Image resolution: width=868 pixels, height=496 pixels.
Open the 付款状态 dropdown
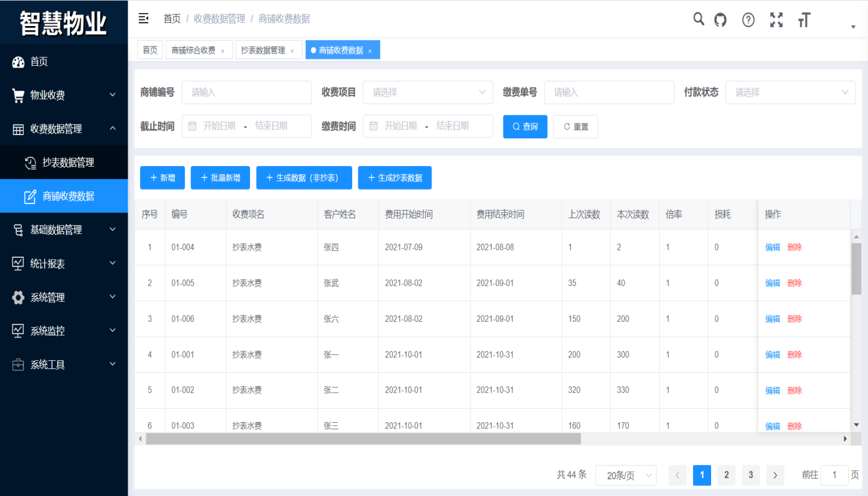click(x=790, y=92)
